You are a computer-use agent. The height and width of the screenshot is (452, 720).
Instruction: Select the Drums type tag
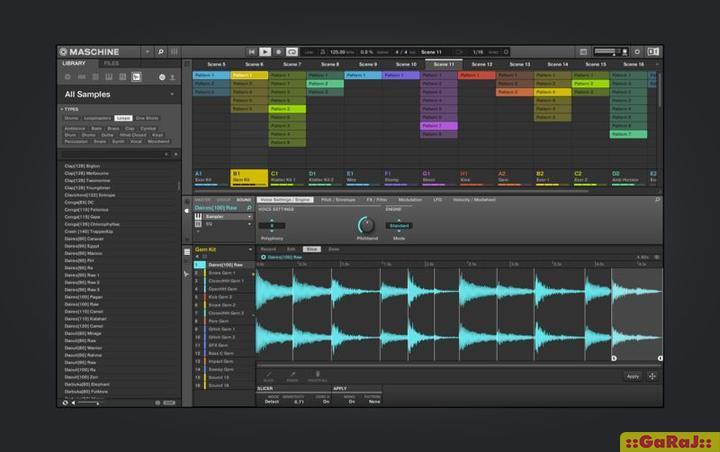(71, 118)
